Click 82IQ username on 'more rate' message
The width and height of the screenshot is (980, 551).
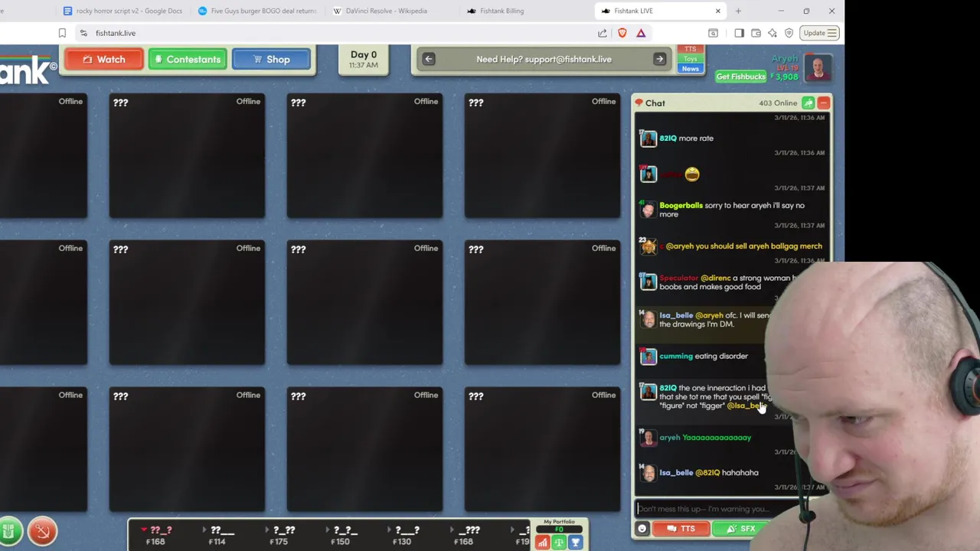click(x=668, y=139)
